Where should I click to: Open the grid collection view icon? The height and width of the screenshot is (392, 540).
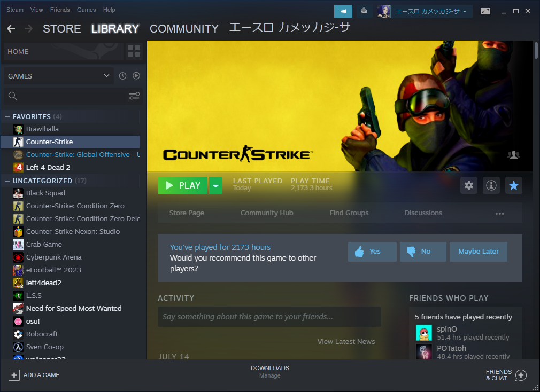[x=134, y=52]
